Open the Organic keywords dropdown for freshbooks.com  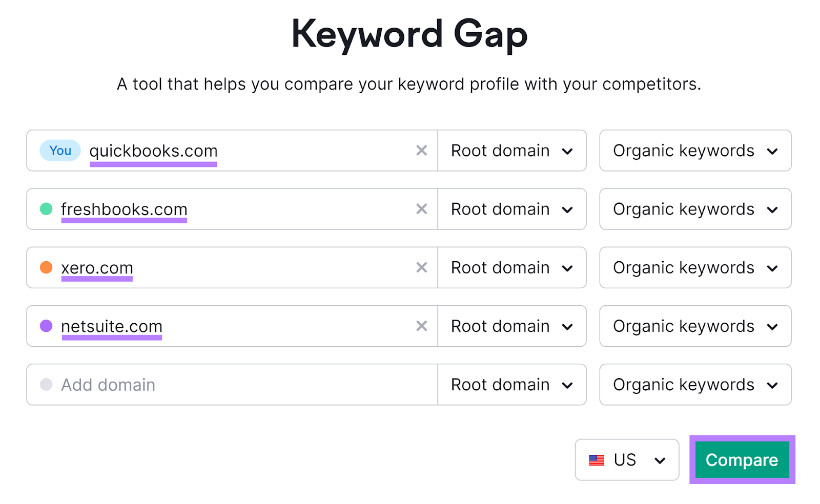coord(694,209)
